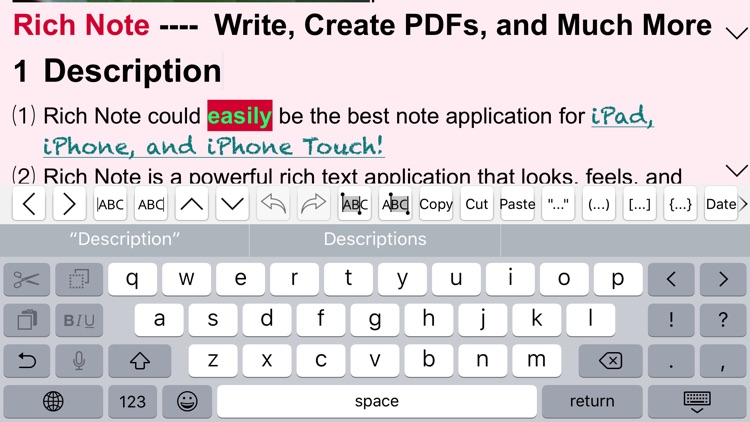Screen dimensions: 750x422
Task: Tap the scissors cut key on keyboard
Action: 27,279
